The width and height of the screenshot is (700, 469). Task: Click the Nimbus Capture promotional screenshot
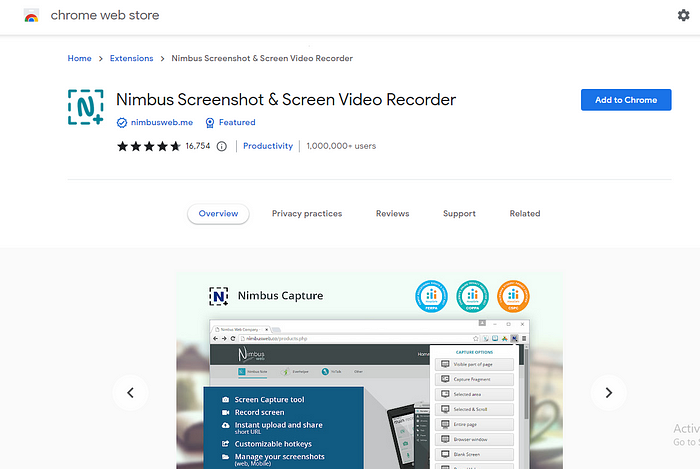click(369, 370)
